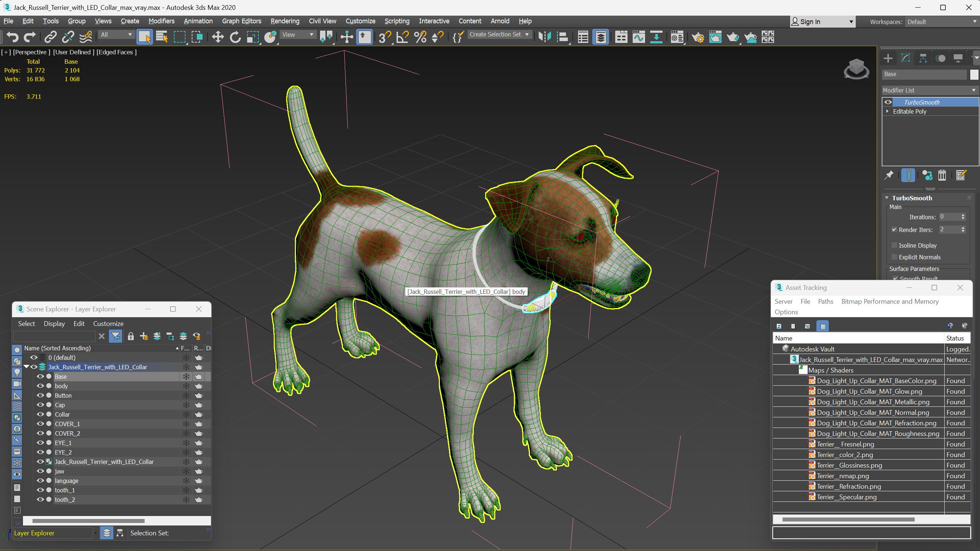The height and width of the screenshot is (551, 980).
Task: Open the Curve Editor icon
Action: 639,37
